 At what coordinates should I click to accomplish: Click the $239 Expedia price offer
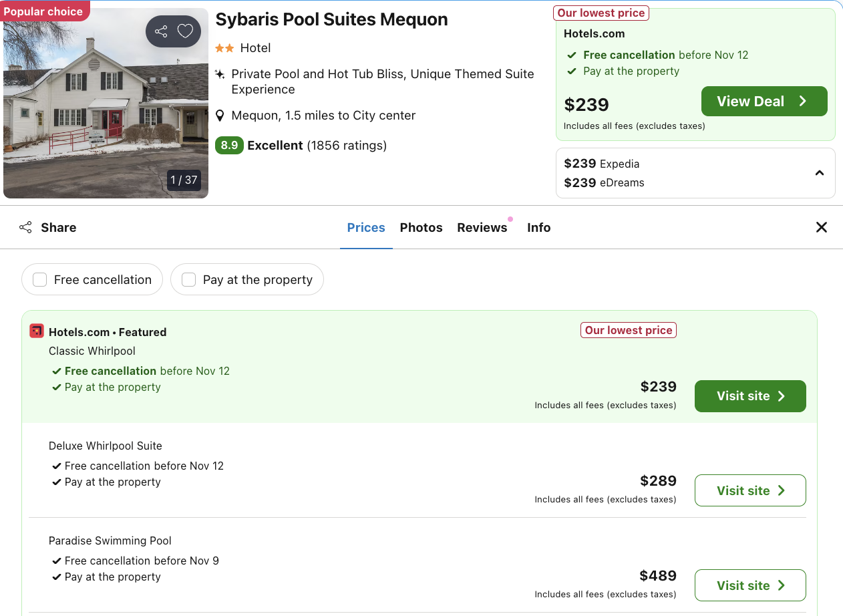pos(601,164)
